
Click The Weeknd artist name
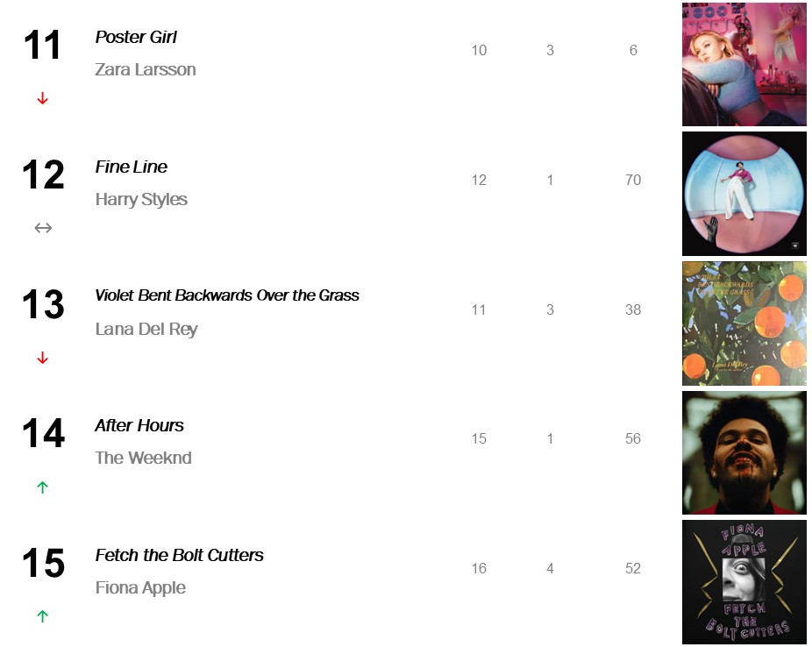143,458
